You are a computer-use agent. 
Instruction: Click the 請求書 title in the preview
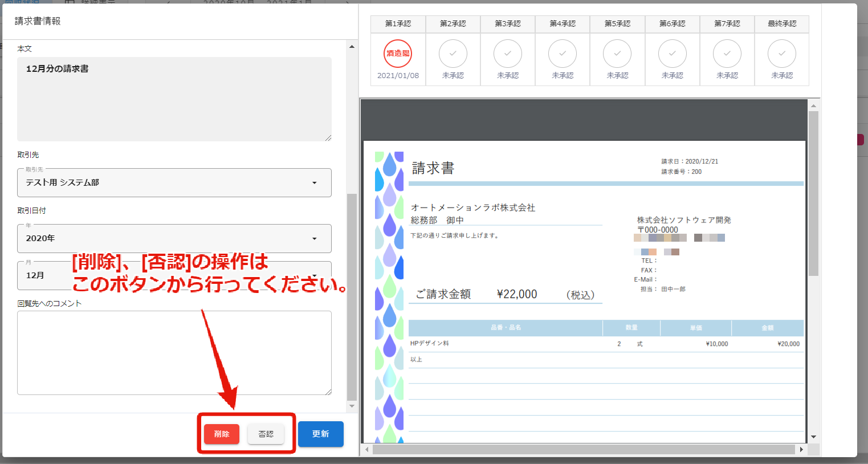point(433,168)
